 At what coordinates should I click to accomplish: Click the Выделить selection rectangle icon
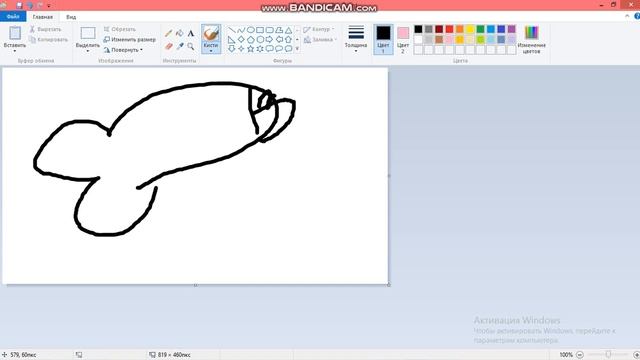[x=88, y=33]
